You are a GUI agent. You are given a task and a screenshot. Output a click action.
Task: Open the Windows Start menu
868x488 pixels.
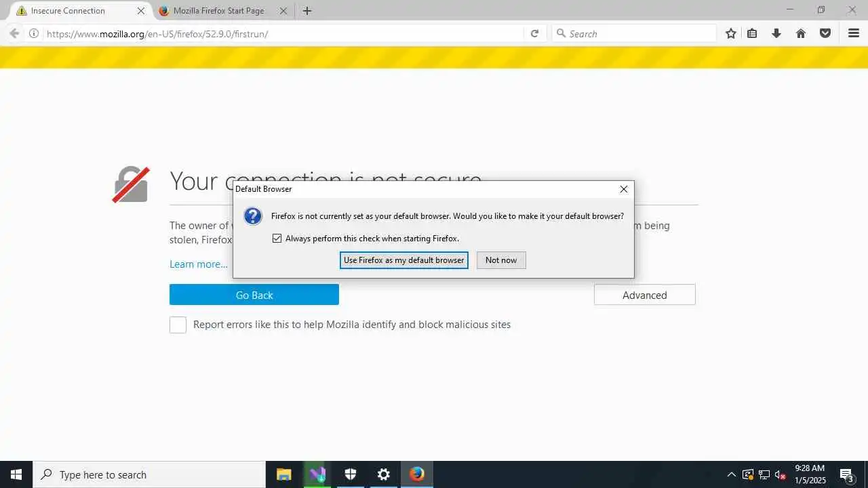[16, 474]
